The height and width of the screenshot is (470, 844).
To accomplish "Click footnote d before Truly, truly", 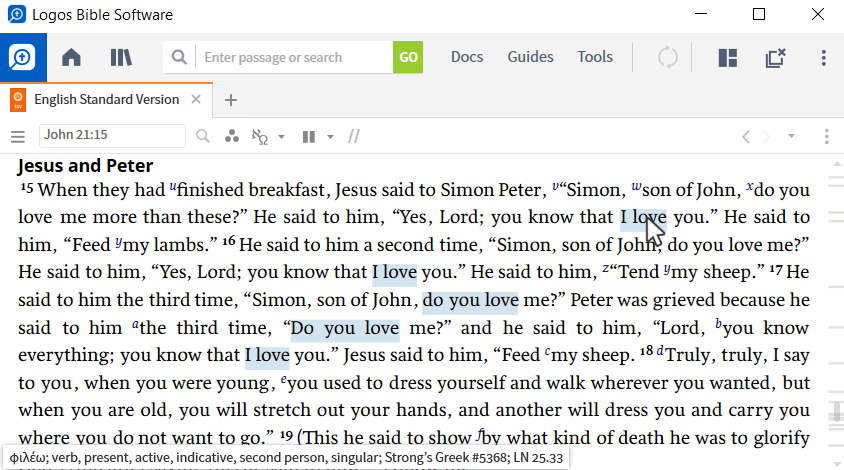I will pos(660,351).
